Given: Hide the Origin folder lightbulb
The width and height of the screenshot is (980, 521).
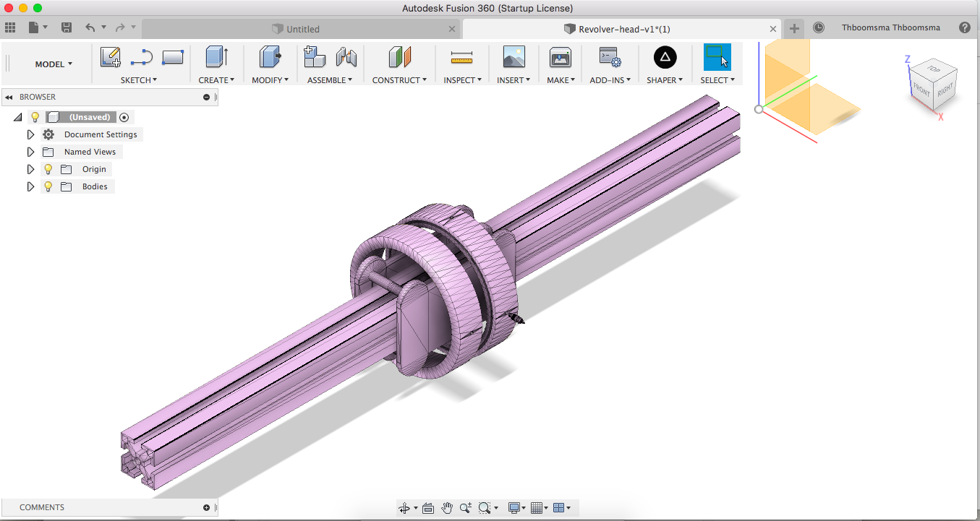Looking at the screenshot, I should (x=48, y=169).
